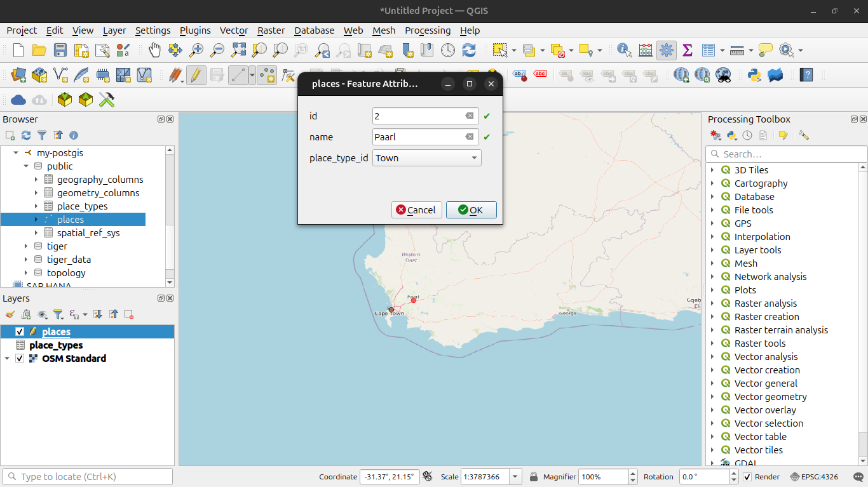Toggle the Render checkbox in status bar
The width and height of the screenshot is (868, 487).
click(747, 477)
